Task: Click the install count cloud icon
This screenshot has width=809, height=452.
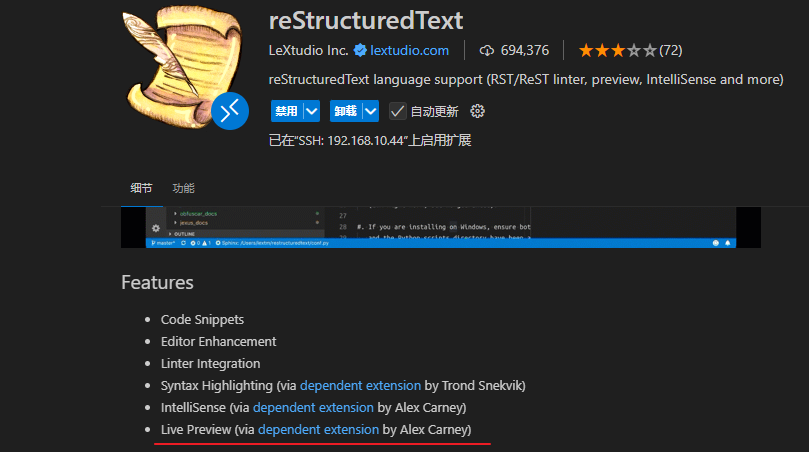Action: [x=487, y=51]
